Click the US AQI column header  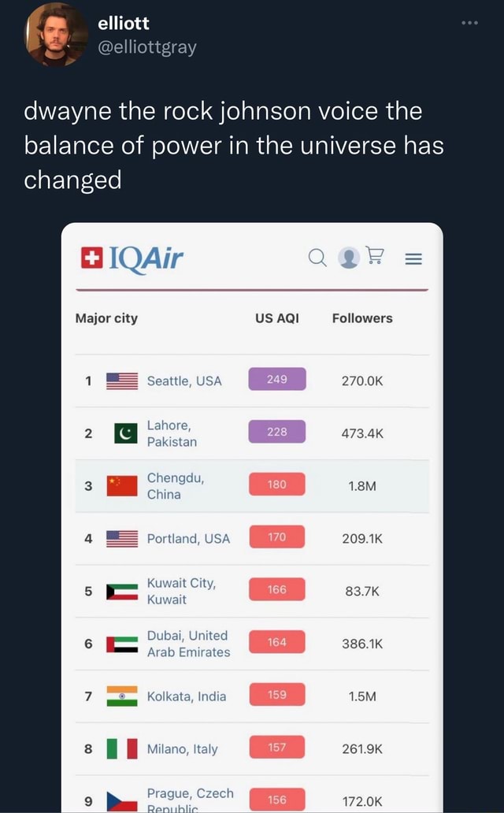coord(277,318)
